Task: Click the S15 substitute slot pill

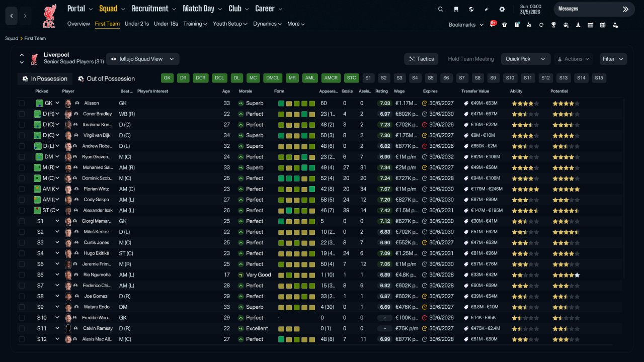Action: (598, 78)
